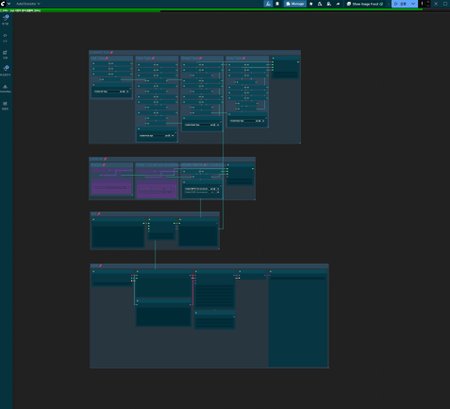Click the share arrow icon in top toolbar
Image resolution: width=450 pixels, height=409 pixels.
(338, 4)
